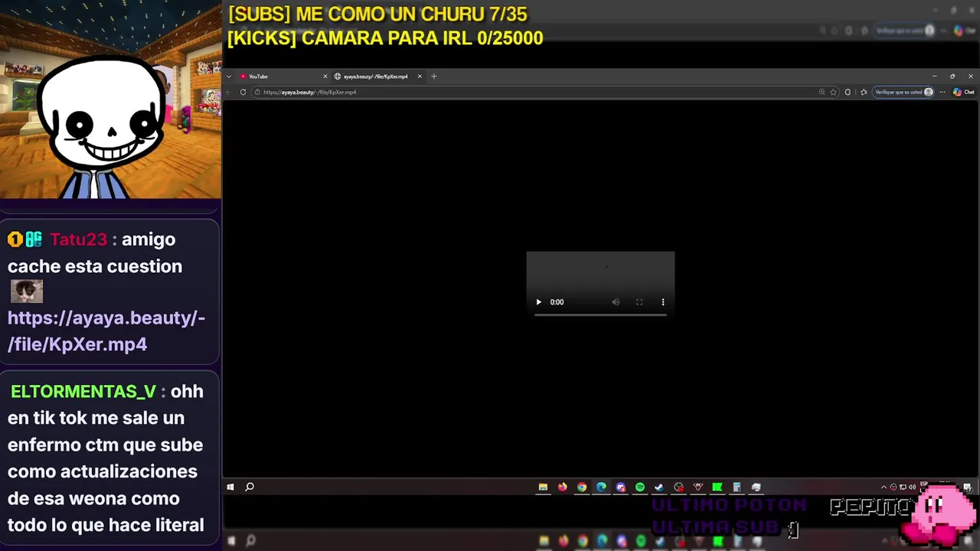Open the zoom magnifier in address bar
The height and width of the screenshot is (551, 980).
(x=822, y=92)
